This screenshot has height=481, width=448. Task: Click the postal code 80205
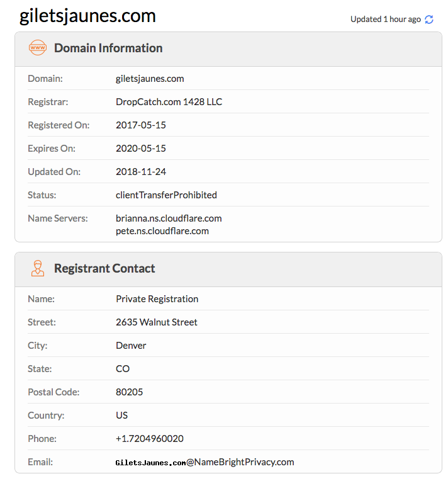130,392
